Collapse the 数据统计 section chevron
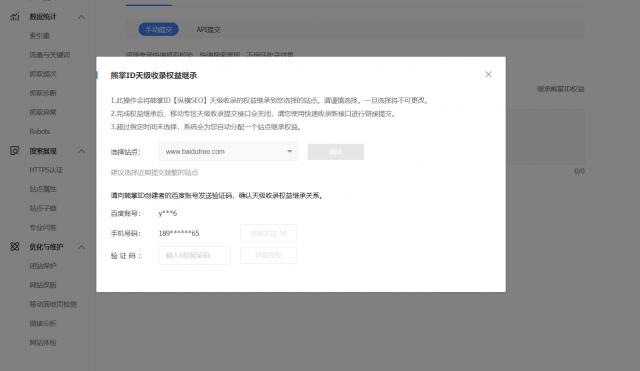Viewport: 640px width, 371px height. (81, 17)
